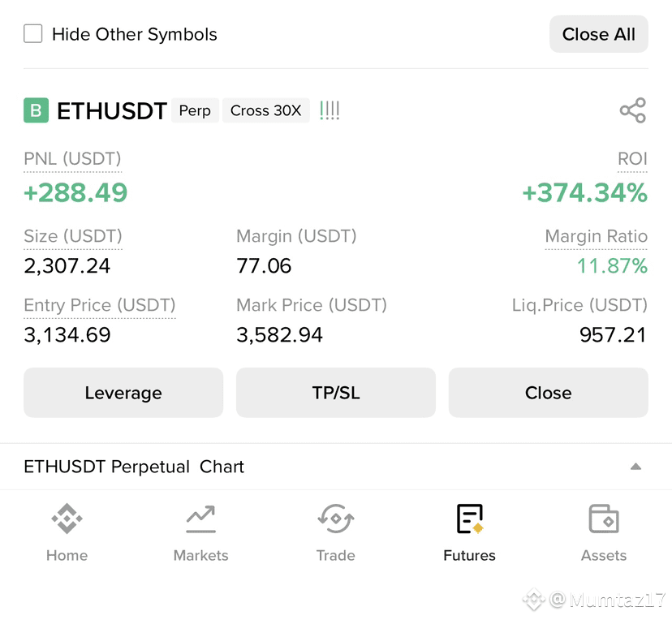This screenshot has width=672, height=620.
Task: Open the Leverage adjustment button
Action: point(123,393)
